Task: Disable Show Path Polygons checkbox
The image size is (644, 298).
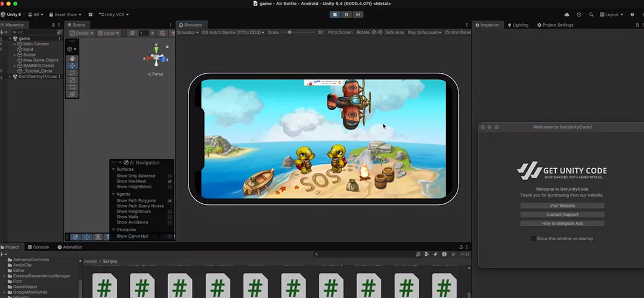Action: tap(170, 201)
